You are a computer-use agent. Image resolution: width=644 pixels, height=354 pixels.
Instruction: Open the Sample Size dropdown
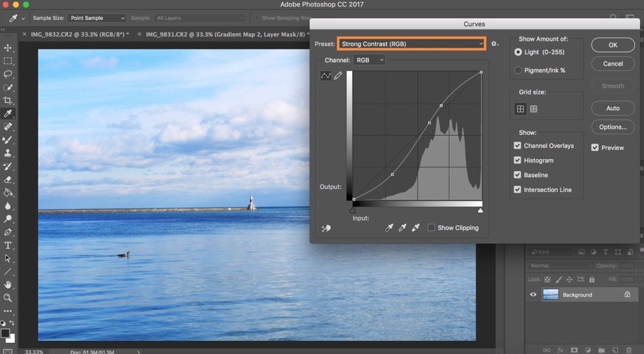pos(97,18)
